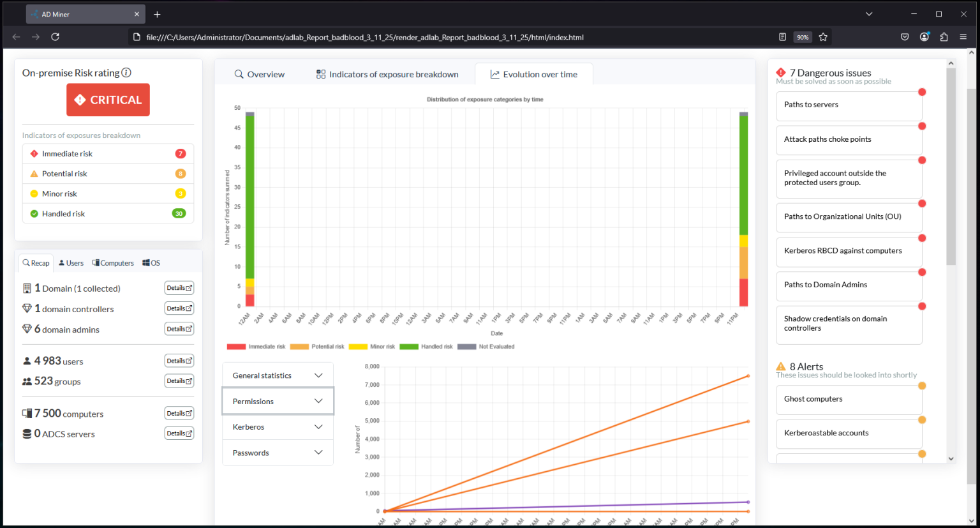Click the Minor risk yellow legend swatch
This screenshot has height=528, width=980.
pos(358,347)
